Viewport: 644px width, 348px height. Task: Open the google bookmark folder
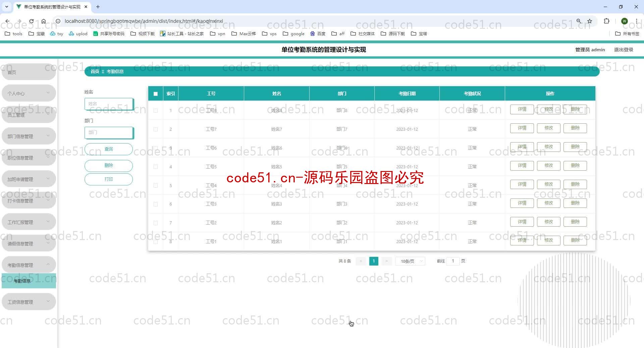pyautogui.click(x=293, y=34)
